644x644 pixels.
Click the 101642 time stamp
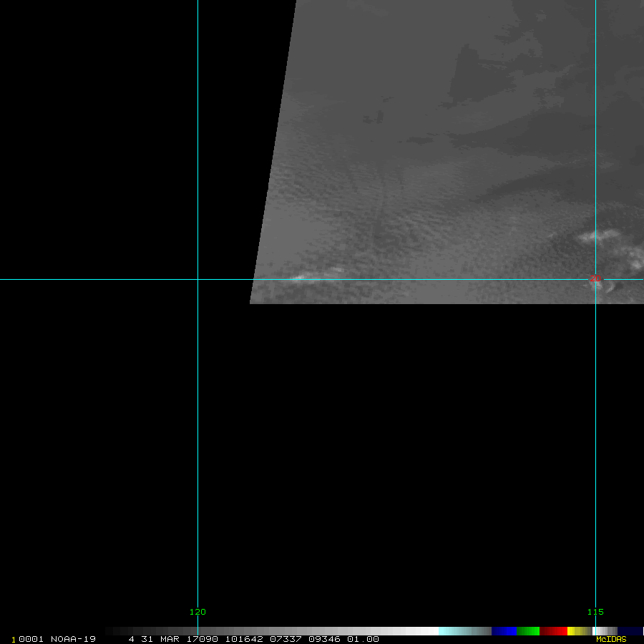[x=243, y=639]
